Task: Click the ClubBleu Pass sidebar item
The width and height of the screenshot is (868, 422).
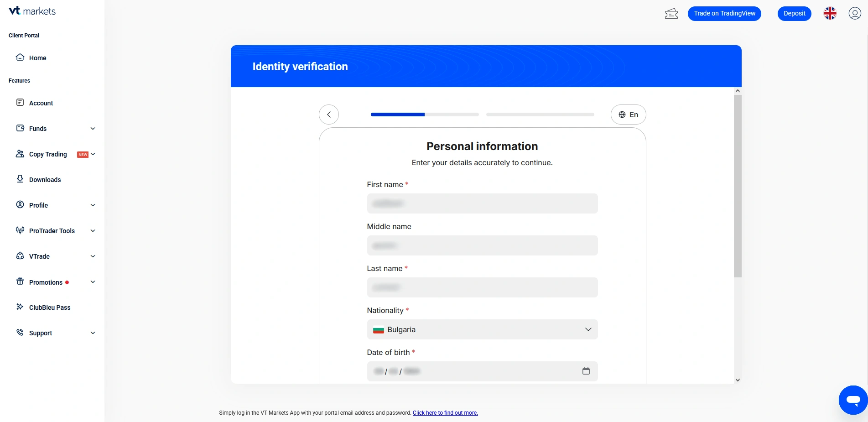Action: click(x=50, y=307)
